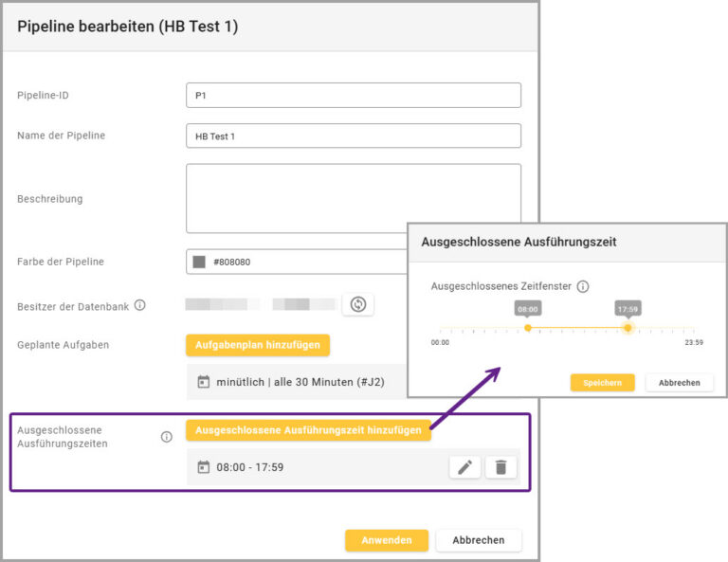Image resolution: width=728 pixels, height=562 pixels.
Task: Click info icon beside Ausgeschlossene Ausführungszeiten
Action: pos(166,437)
